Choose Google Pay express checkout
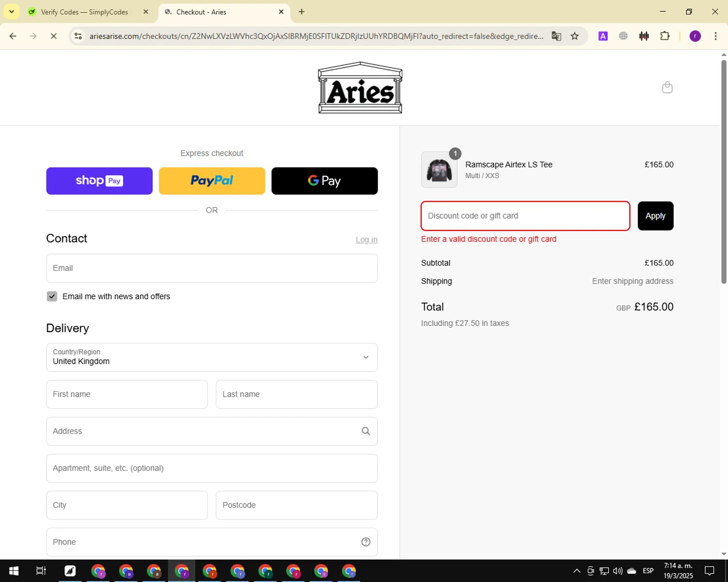This screenshot has height=582, width=728. click(x=325, y=181)
